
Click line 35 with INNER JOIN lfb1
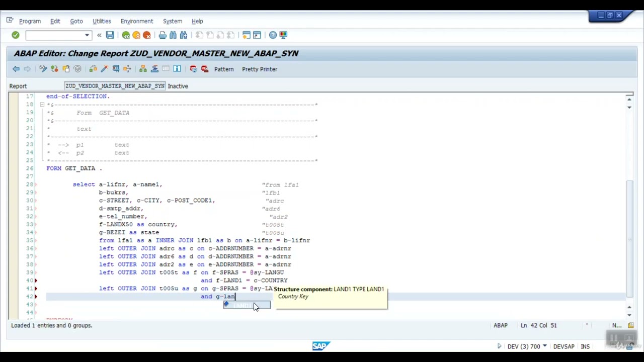(204, 240)
